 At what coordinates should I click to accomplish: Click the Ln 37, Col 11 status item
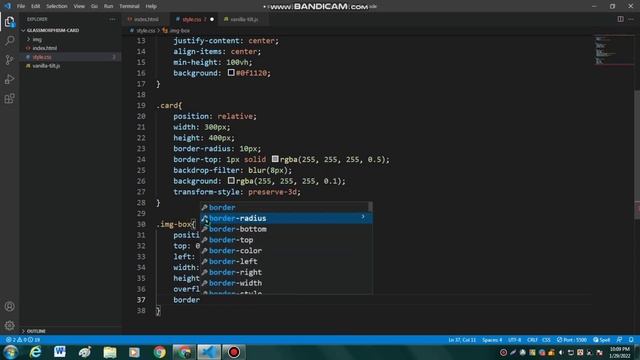point(462,340)
